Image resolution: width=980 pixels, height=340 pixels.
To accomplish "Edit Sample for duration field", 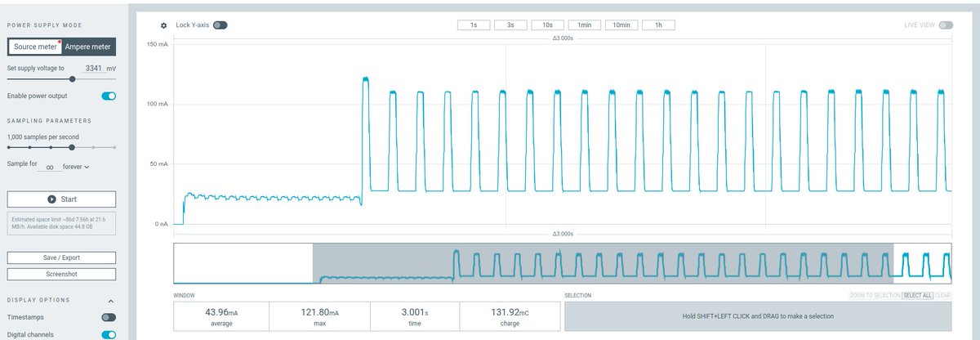I will coord(49,167).
